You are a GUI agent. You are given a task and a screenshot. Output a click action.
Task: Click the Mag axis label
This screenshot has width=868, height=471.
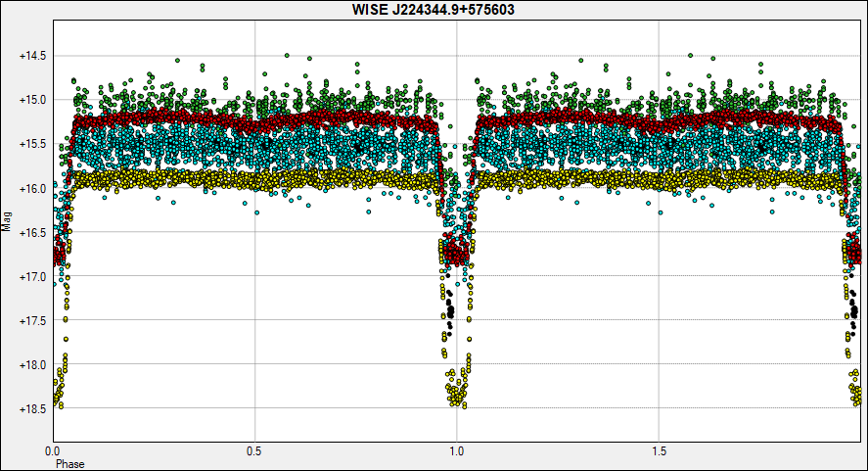(7, 221)
